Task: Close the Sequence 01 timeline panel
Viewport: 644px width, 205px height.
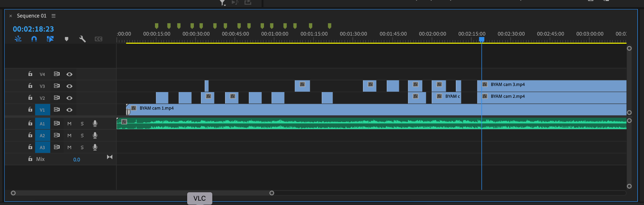Action: 11,16
